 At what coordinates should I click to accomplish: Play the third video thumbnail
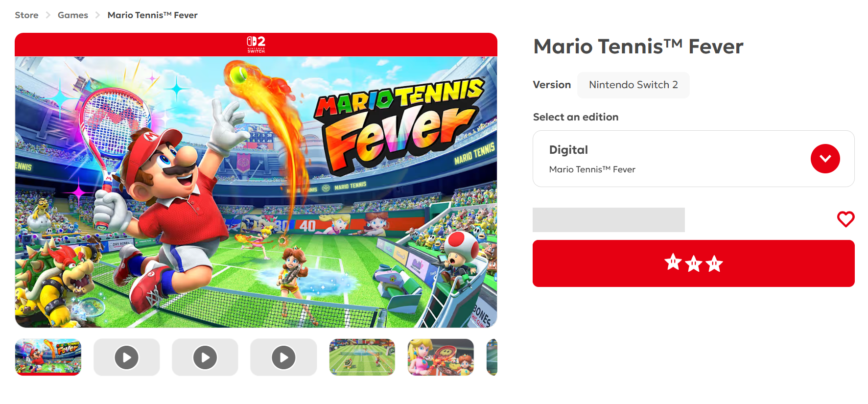click(x=283, y=357)
